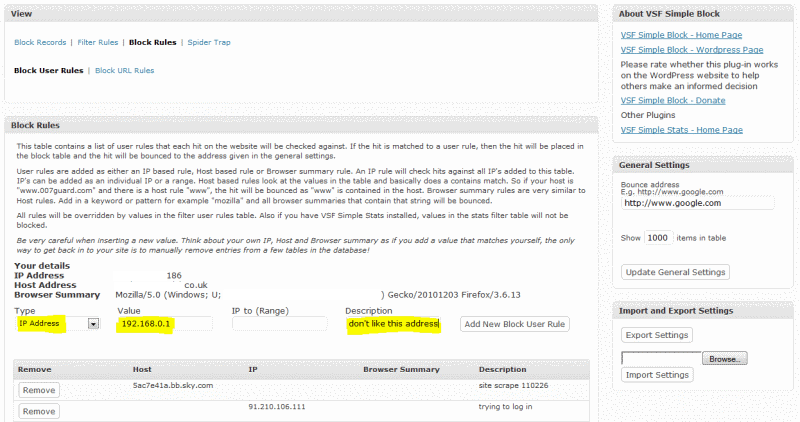
Task: Select the Block Rules view tab
Action: click(153, 42)
